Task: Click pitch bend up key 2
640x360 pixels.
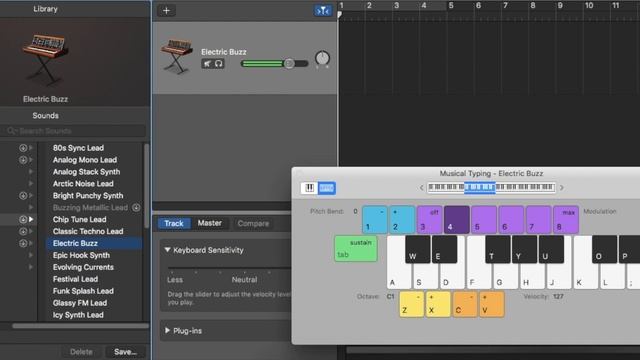Action: 402,220
